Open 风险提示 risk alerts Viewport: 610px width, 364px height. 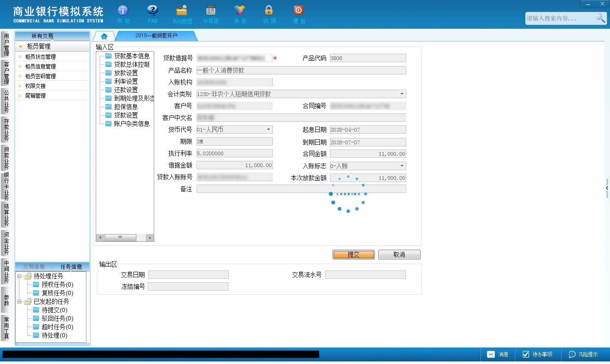click(x=583, y=354)
